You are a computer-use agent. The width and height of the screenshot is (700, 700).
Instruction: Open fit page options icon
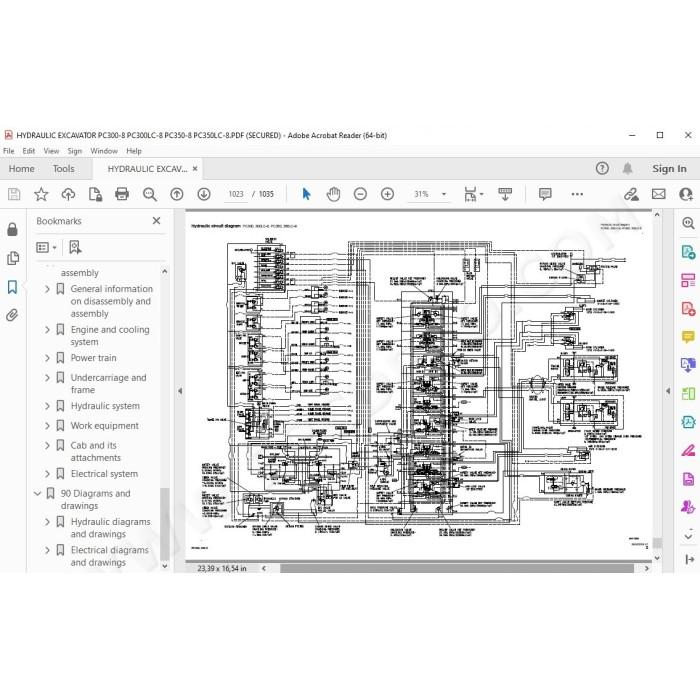tap(473, 194)
